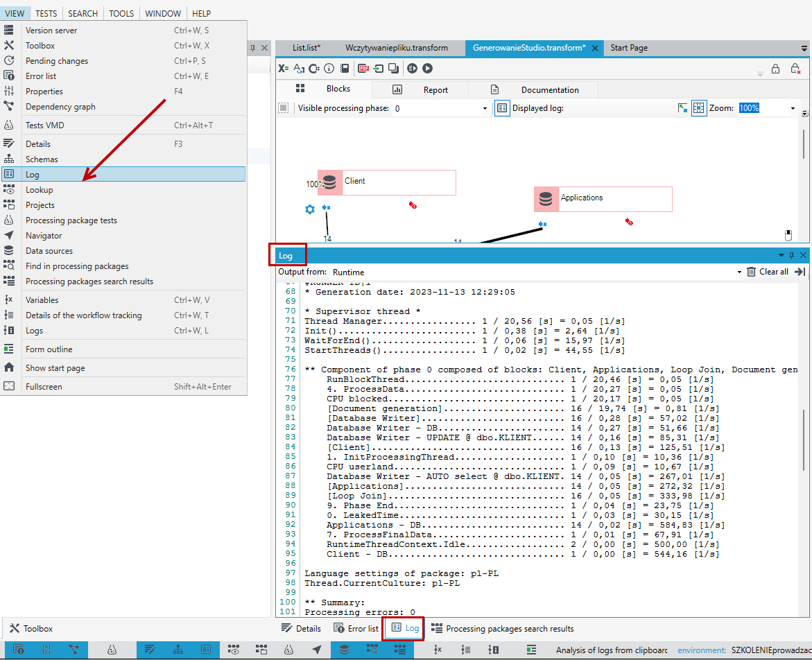This screenshot has height=660, width=812.
Task: Click the pin icon of the Log panel
Action: click(791, 255)
